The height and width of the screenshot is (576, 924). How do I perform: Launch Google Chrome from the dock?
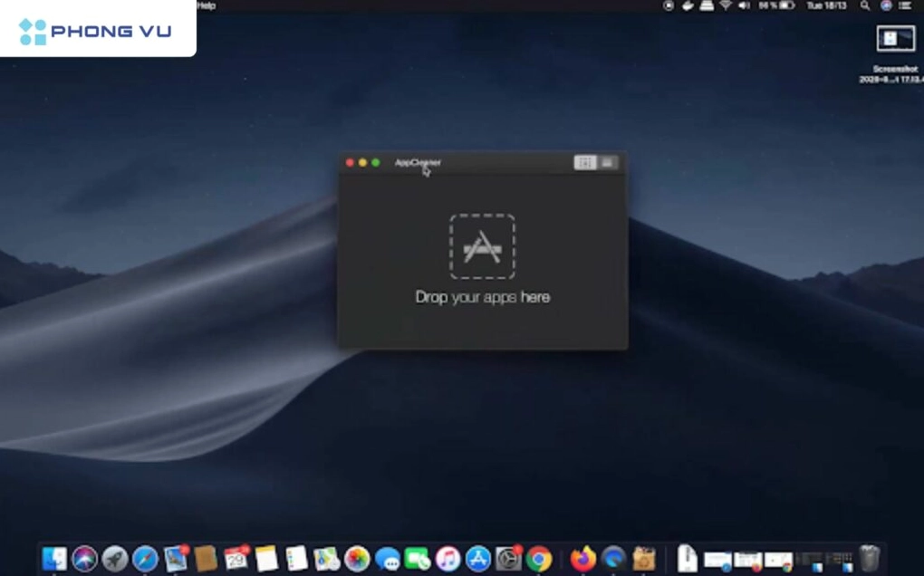click(x=539, y=558)
